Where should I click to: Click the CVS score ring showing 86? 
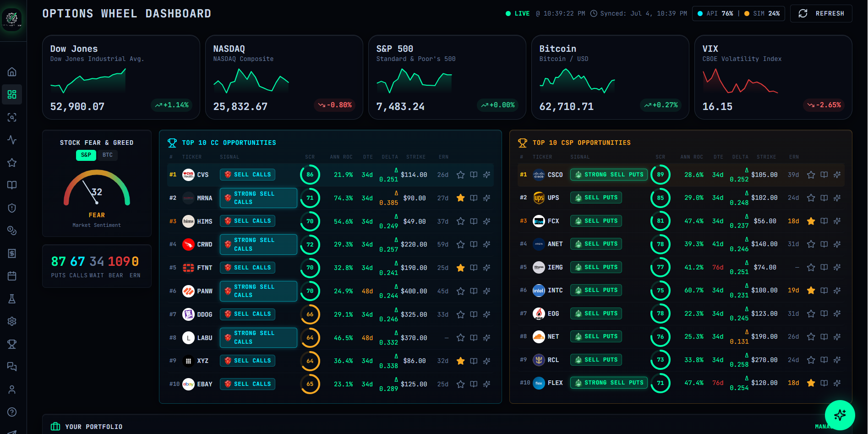click(310, 175)
